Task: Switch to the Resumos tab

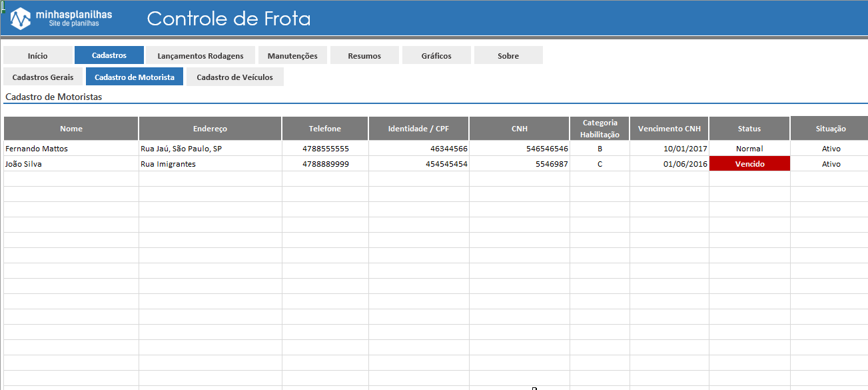Action: point(364,55)
